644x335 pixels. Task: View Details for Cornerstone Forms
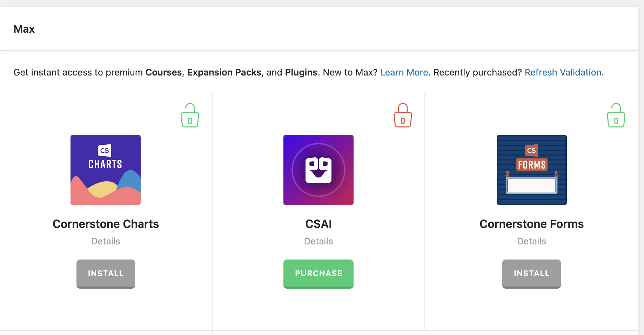coord(531,241)
